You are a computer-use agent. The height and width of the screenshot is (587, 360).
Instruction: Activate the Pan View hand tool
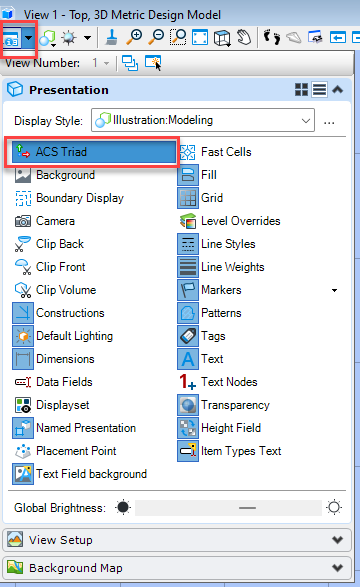[244, 38]
